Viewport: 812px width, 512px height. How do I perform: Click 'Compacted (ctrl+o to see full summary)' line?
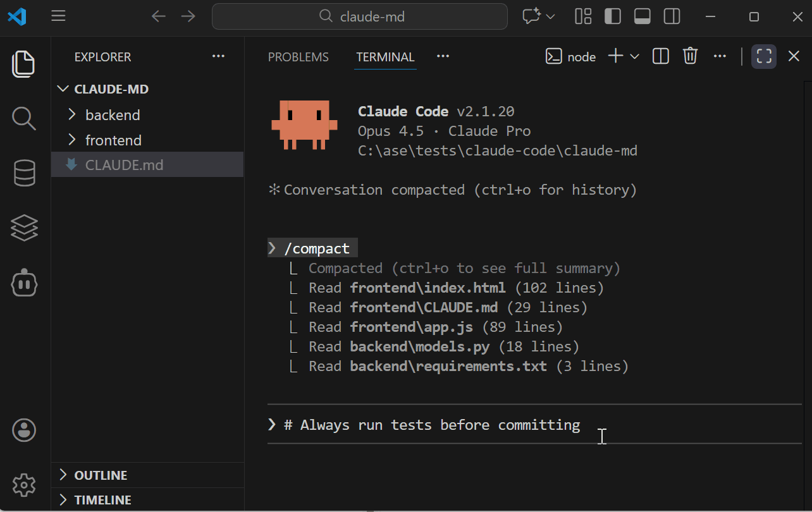(455, 268)
